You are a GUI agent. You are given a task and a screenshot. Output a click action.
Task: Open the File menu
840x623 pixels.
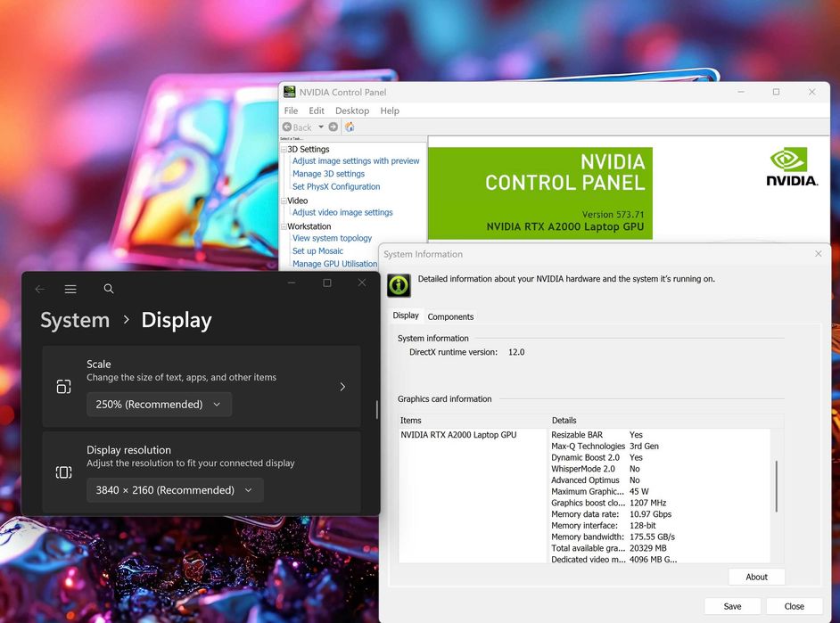point(291,111)
